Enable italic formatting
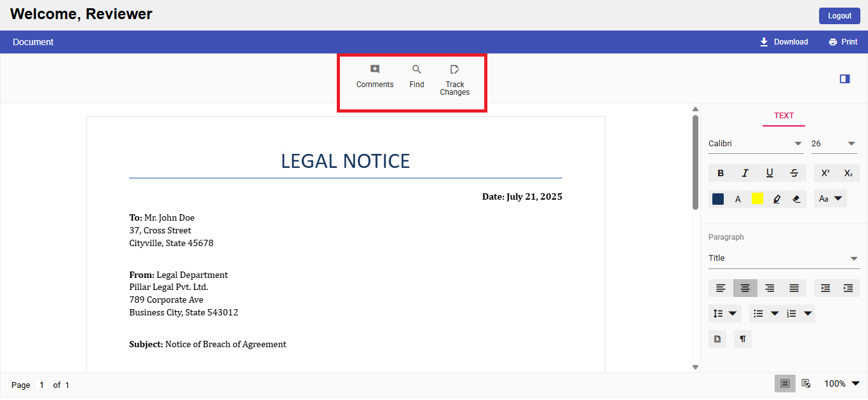Screen dimensions: 868x400 point(745,172)
